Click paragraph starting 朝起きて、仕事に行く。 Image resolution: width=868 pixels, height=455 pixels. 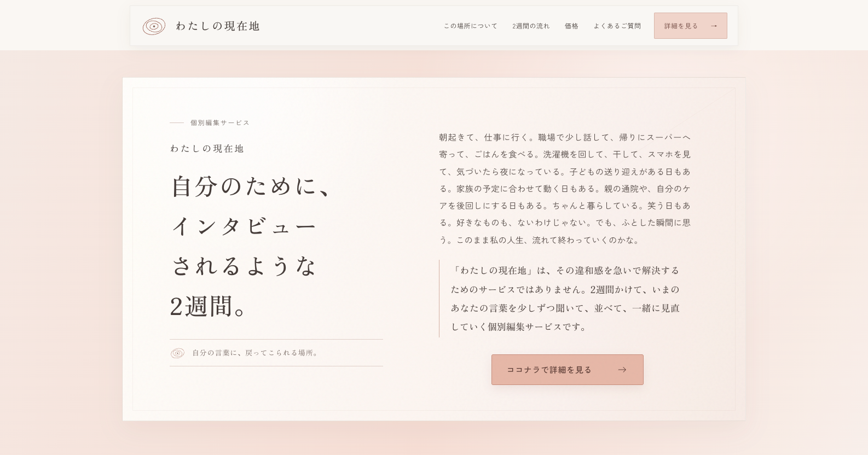(x=565, y=188)
